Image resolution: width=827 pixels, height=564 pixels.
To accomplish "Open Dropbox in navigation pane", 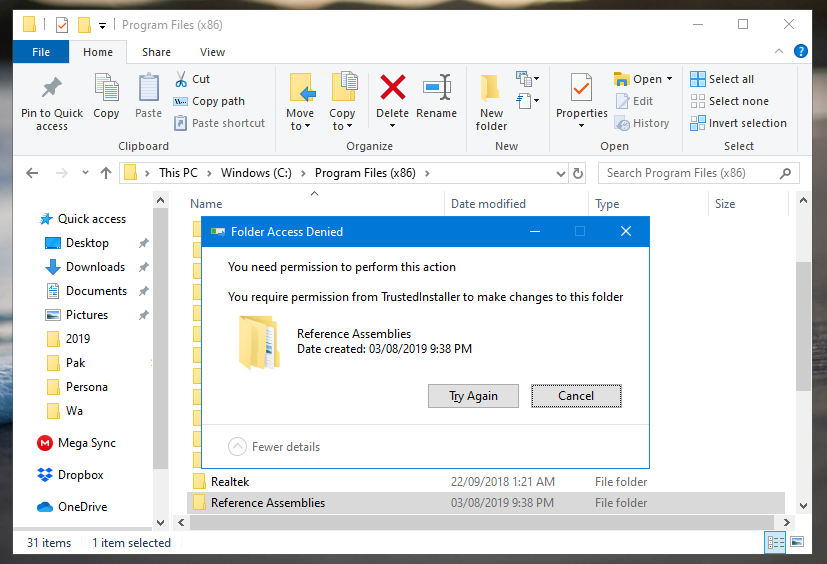I will tap(70, 475).
